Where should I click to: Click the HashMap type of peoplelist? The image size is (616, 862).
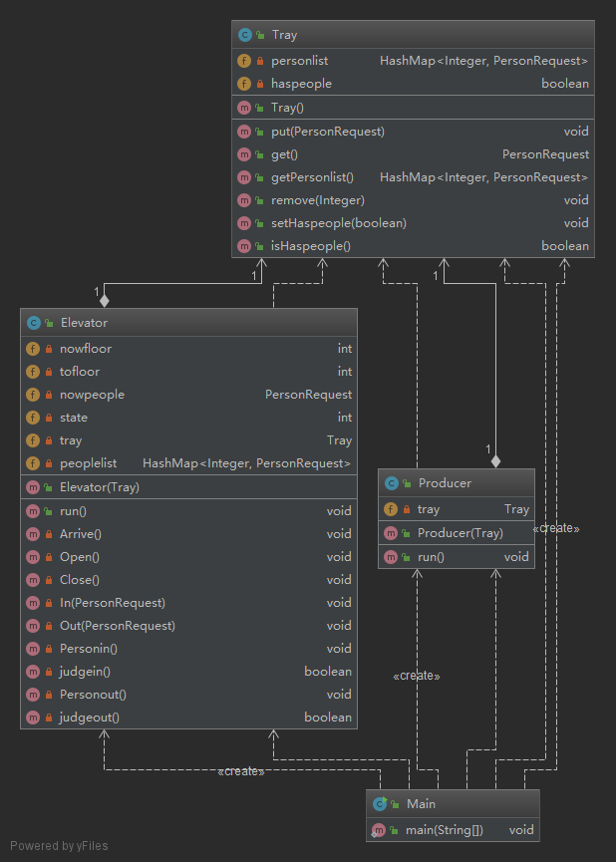[x=246, y=463]
